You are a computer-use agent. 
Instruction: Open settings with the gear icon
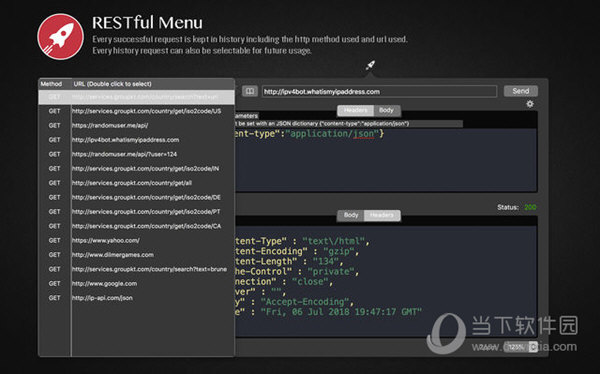coord(530,104)
